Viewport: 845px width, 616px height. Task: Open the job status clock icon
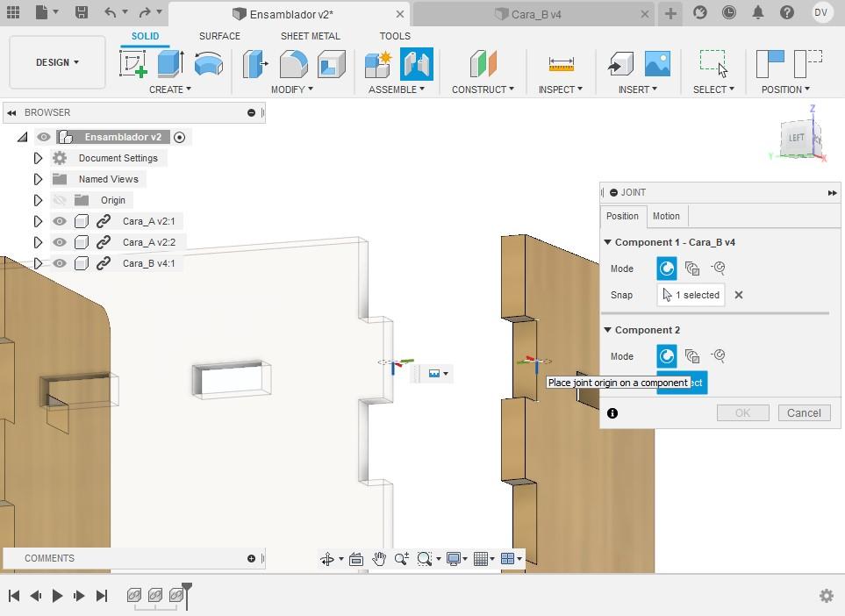point(728,12)
